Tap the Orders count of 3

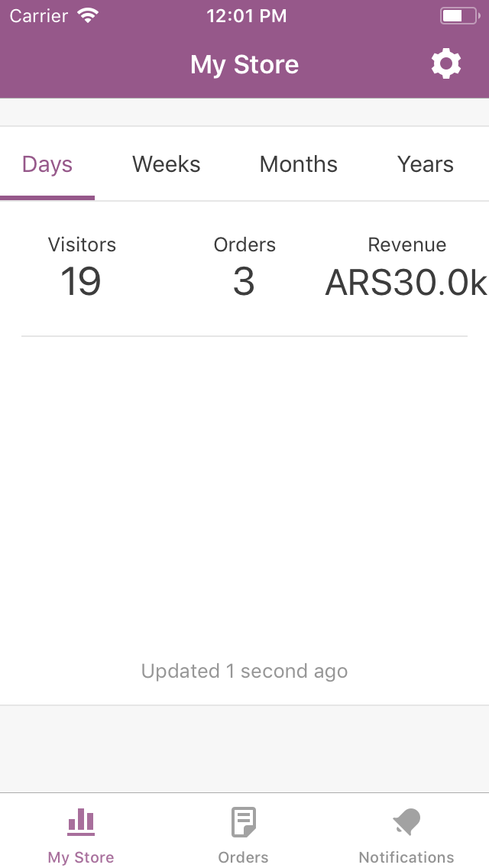click(x=244, y=281)
